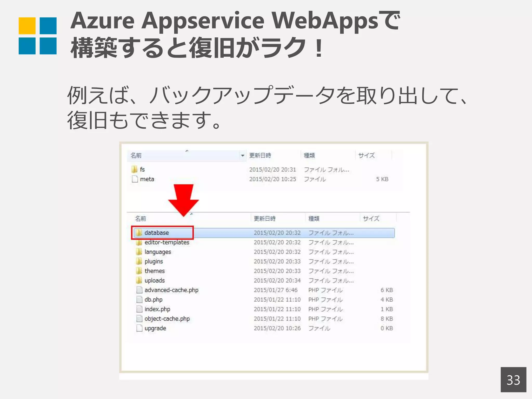The height and width of the screenshot is (399, 532).
Task: Click the meta file size 5 KB
Action: [x=382, y=179]
